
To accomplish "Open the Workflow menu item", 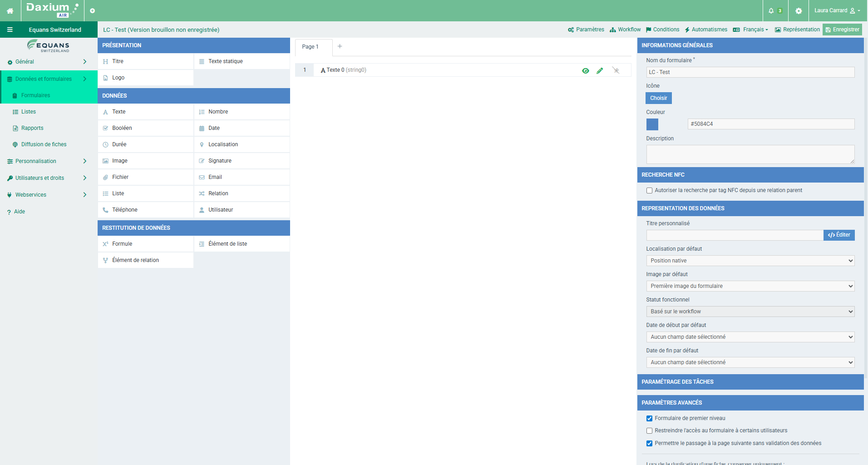I will (x=625, y=30).
